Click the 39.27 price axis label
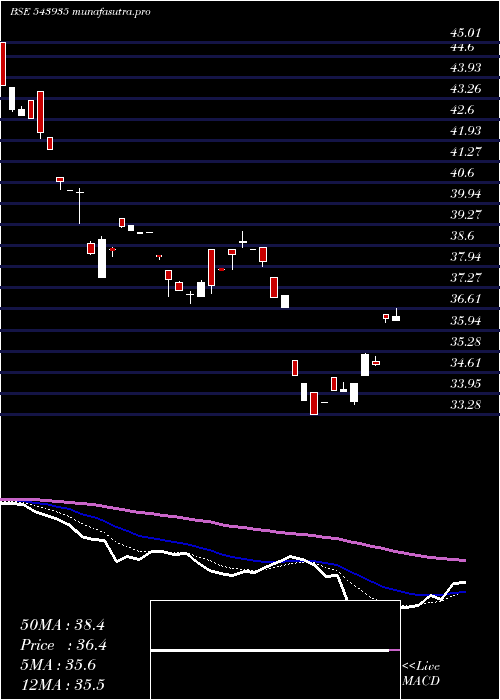This screenshot has height=700, width=500. pos(465,215)
